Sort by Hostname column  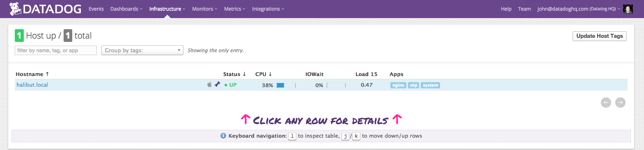32,74
